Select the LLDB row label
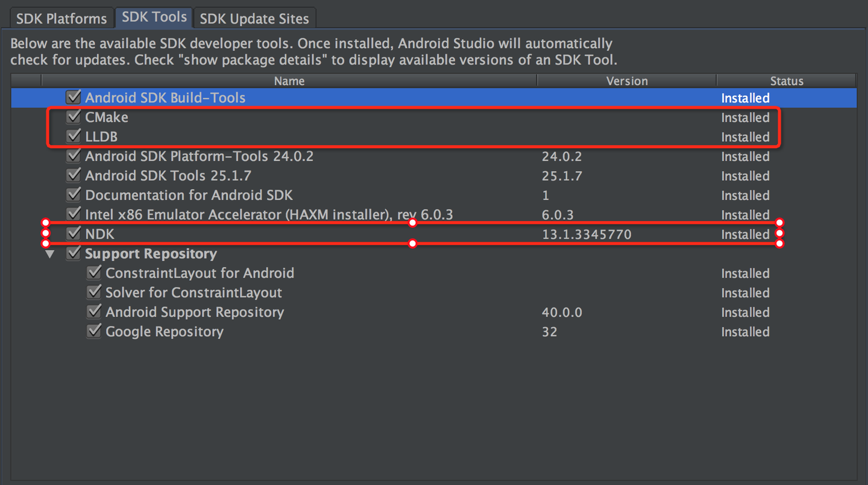 click(x=101, y=137)
